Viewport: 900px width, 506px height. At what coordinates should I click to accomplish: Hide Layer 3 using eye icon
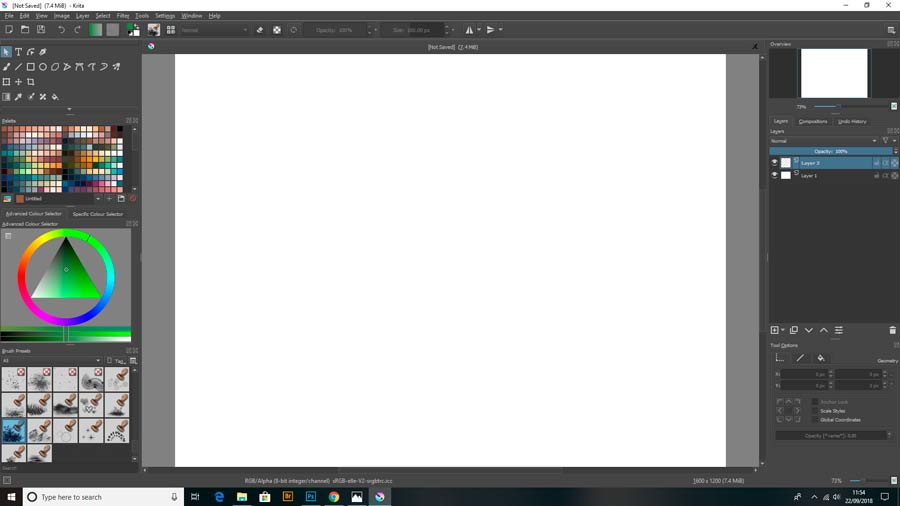(774, 163)
